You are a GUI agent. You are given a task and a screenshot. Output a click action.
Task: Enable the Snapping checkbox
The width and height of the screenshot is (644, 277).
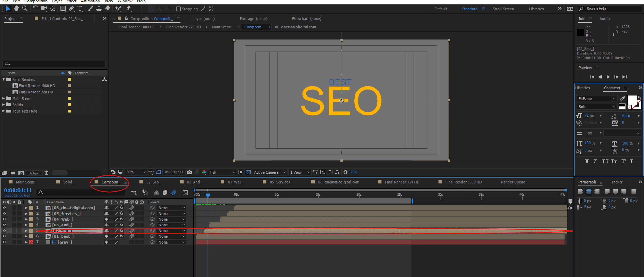click(178, 9)
